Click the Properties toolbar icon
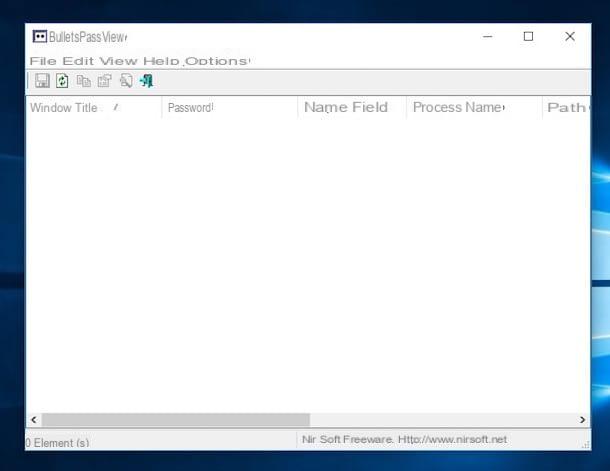The height and width of the screenshot is (471, 610). [x=105, y=81]
